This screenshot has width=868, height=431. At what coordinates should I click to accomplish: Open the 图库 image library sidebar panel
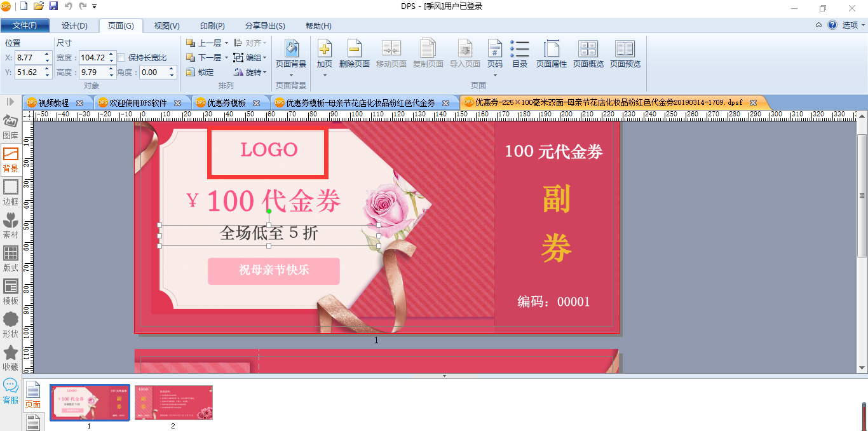click(x=11, y=127)
